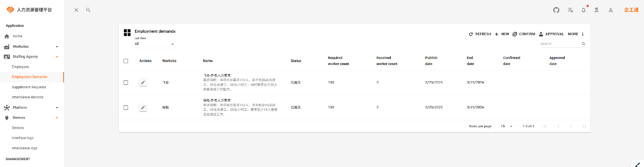Go to Attendance Records in sidebar
The image size is (644, 167).
27,97
